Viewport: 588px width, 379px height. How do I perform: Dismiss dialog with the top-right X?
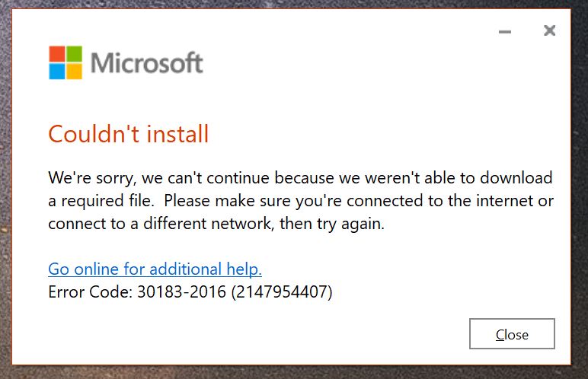[x=549, y=30]
